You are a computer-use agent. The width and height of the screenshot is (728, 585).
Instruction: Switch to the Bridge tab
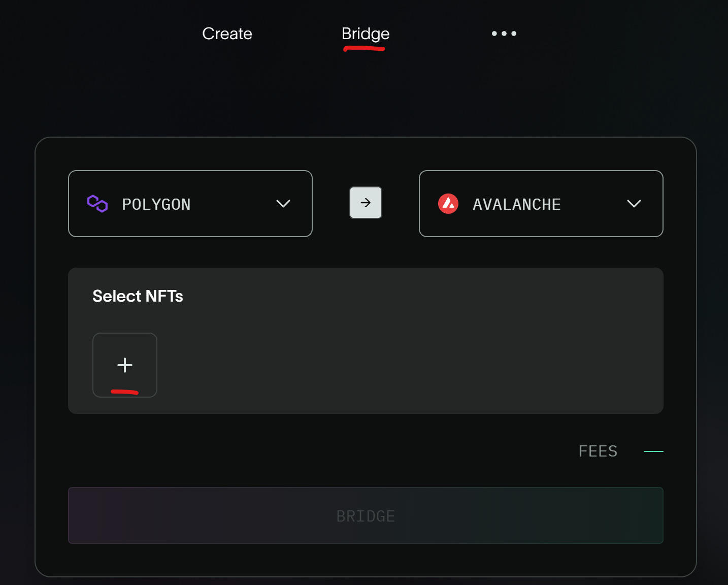[x=365, y=34]
